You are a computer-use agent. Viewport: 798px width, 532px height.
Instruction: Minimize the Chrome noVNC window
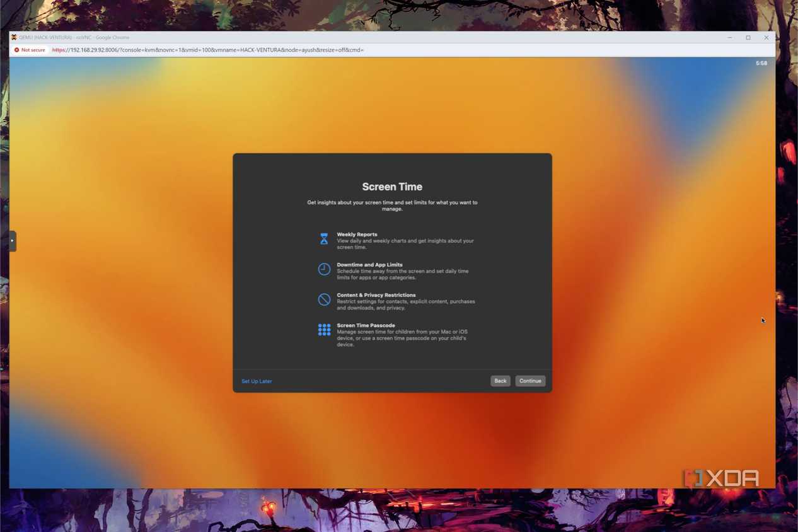(x=730, y=37)
